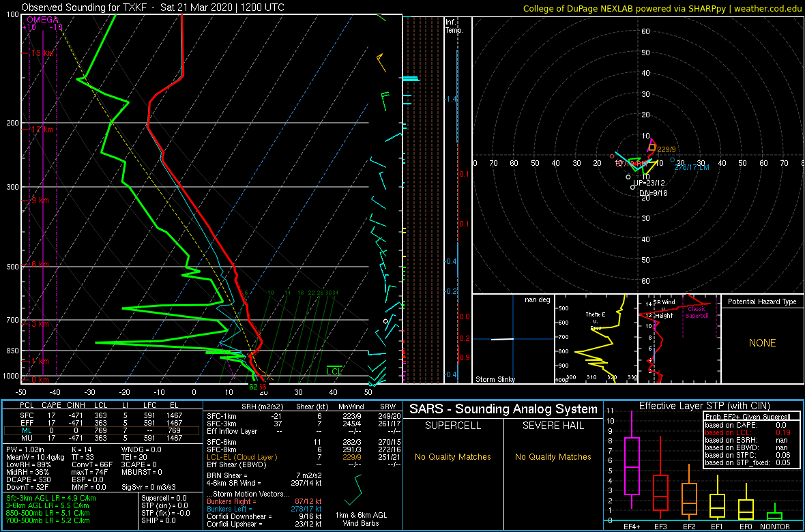Click the NONE hazard type text
This screenshot has width=805, height=532.
coord(763,343)
